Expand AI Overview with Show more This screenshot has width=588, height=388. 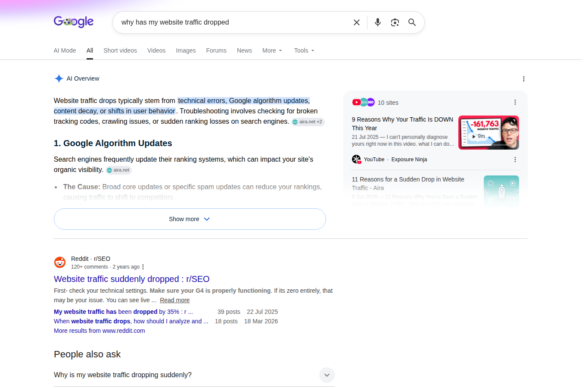click(190, 219)
